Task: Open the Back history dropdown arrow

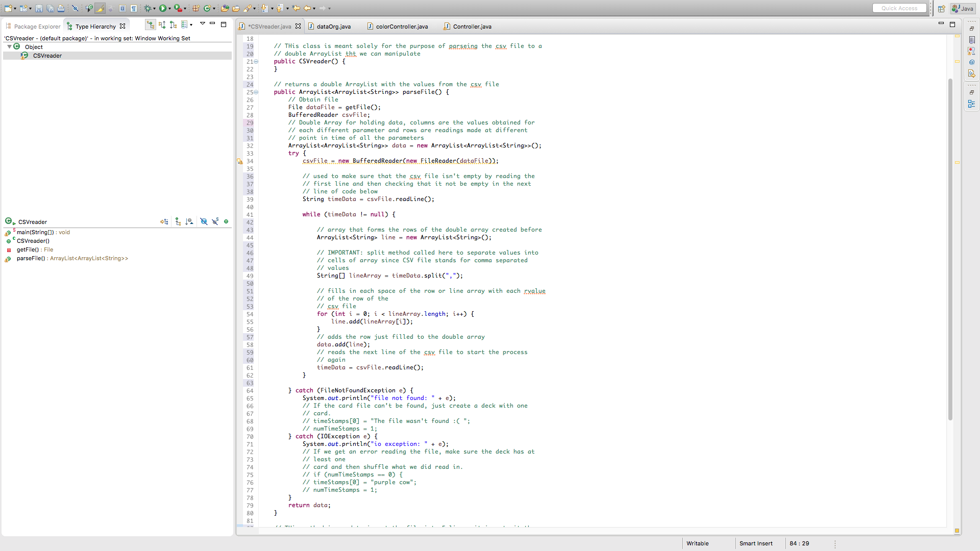Action: [314, 9]
